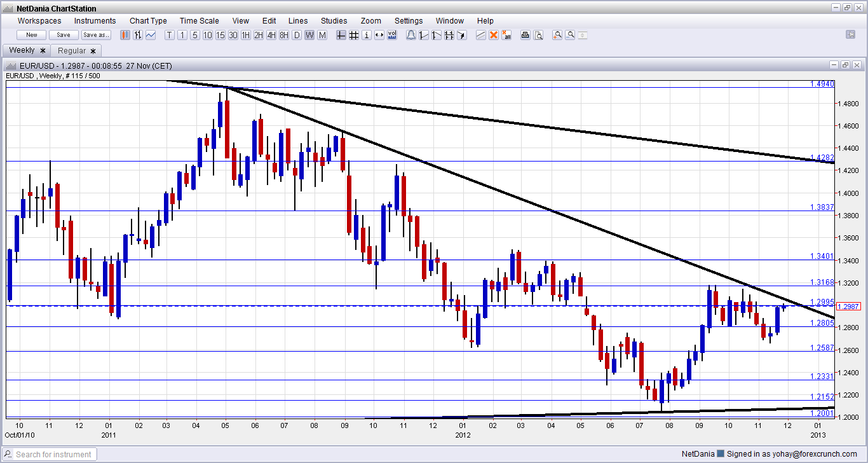Image resolution: width=868 pixels, height=463 pixels.
Task: Open the Time Scale menu
Action: click(199, 20)
